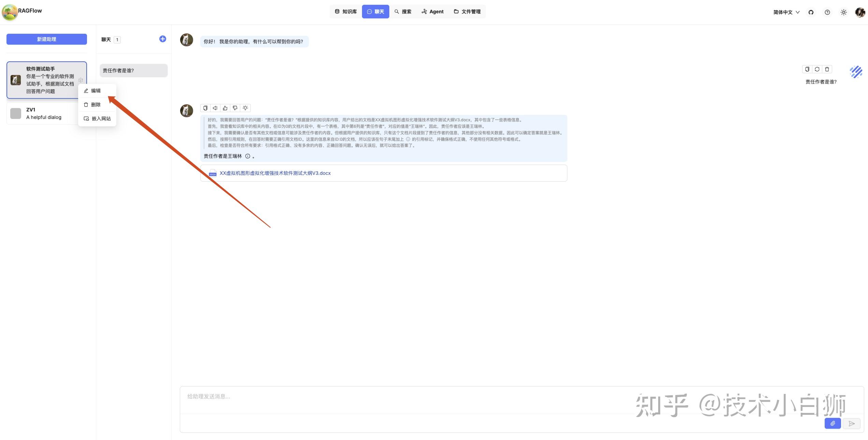Image resolution: width=868 pixels, height=440 pixels.
Task: Regenerate the user question message
Action: point(817,69)
